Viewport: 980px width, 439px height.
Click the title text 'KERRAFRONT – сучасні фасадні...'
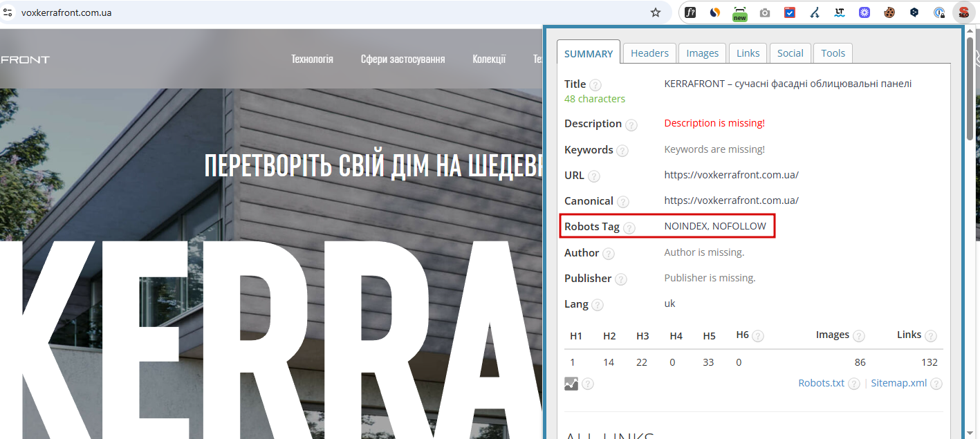pyautogui.click(x=788, y=84)
